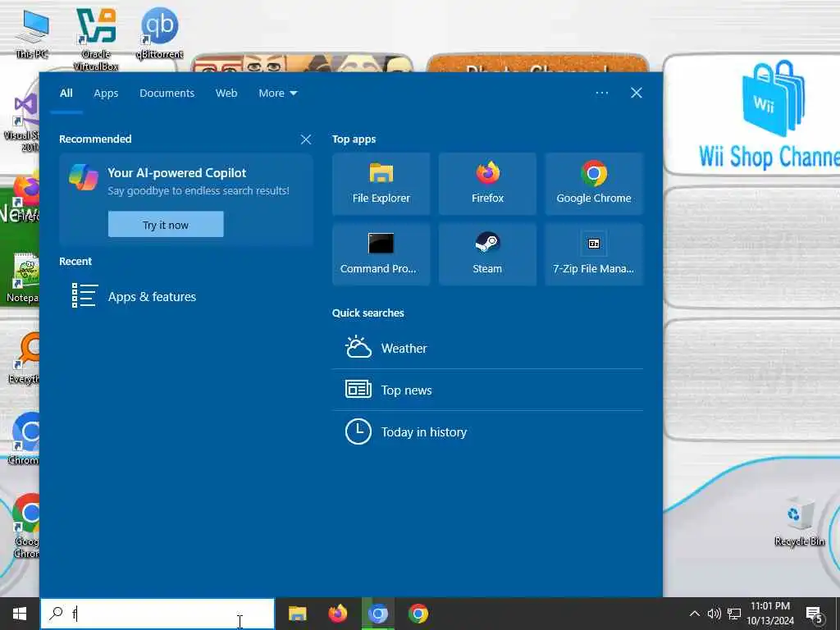Open the volume control tray icon
Screen dimensions: 840x630
point(714,614)
